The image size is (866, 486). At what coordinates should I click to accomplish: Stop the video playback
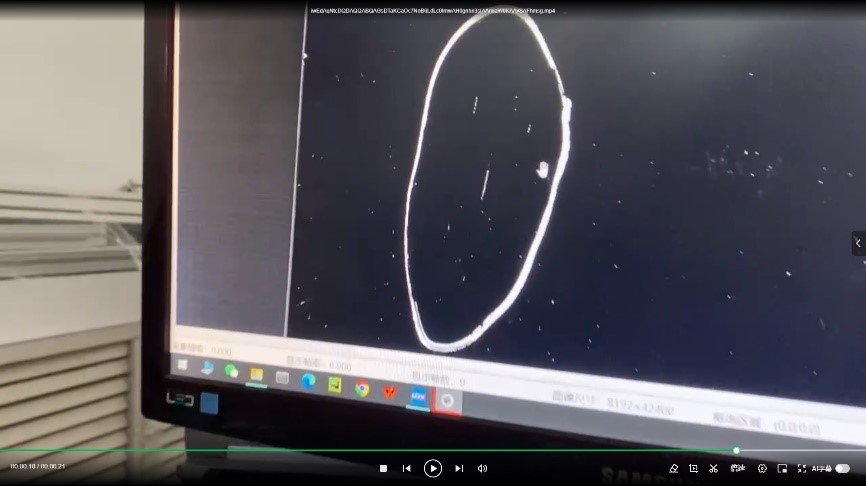tap(383, 468)
